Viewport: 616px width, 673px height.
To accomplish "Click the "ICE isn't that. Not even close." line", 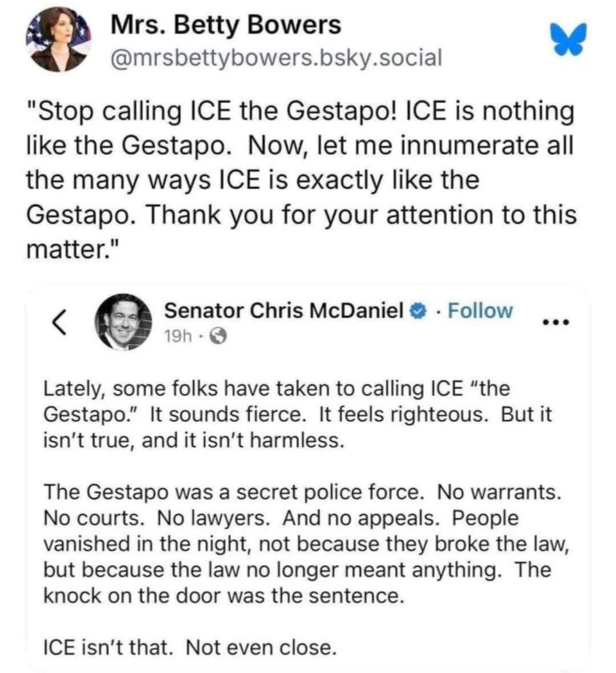I will click(190, 647).
